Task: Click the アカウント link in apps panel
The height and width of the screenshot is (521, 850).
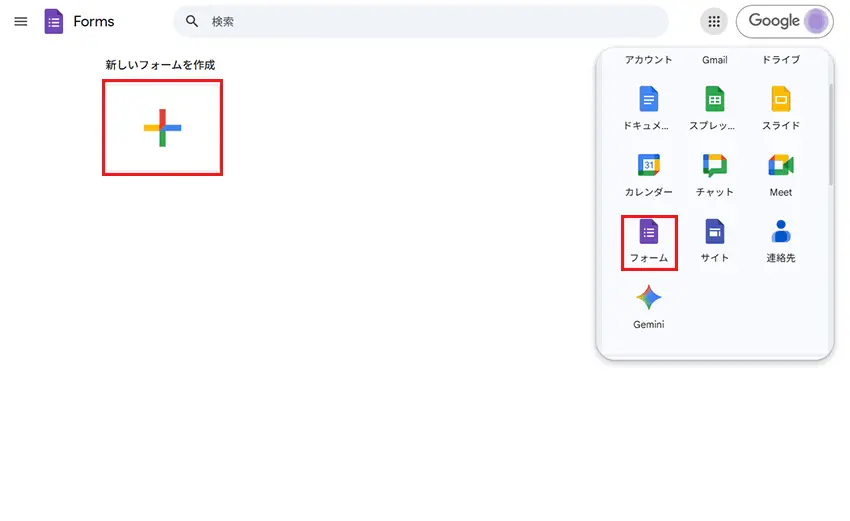Action: point(649,60)
